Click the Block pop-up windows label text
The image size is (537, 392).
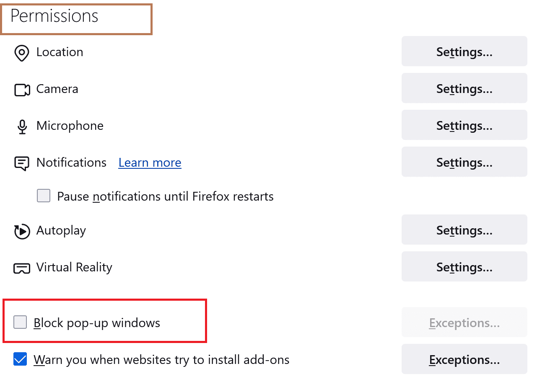[x=96, y=322]
